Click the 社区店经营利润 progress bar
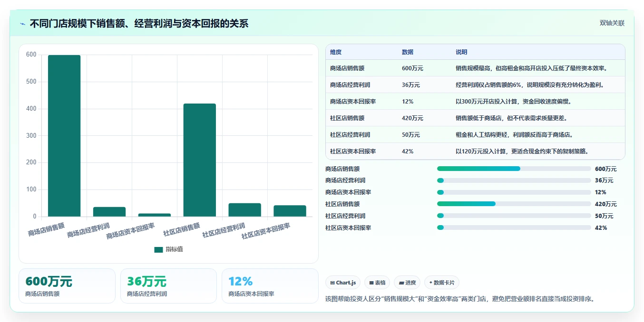The width and height of the screenshot is (644, 322). 514,216
